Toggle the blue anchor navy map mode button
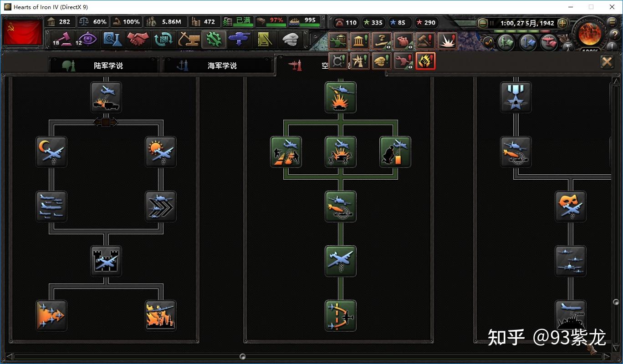 528,42
